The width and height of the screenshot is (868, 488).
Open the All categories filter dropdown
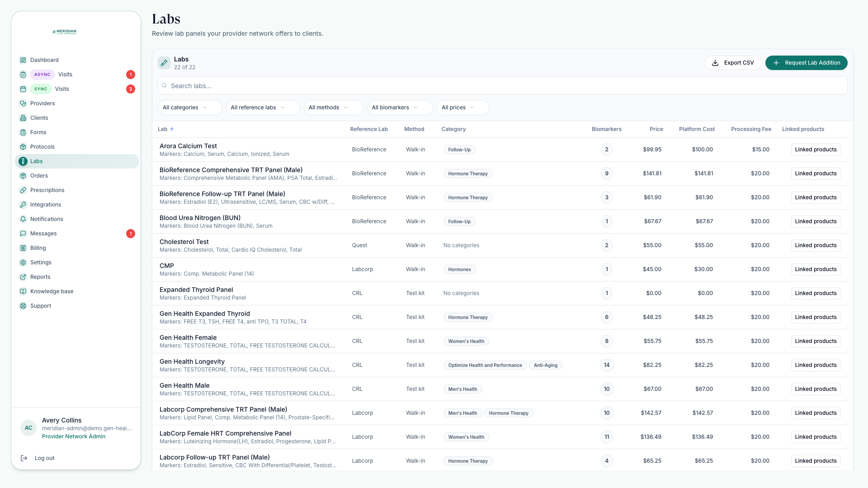(x=190, y=108)
